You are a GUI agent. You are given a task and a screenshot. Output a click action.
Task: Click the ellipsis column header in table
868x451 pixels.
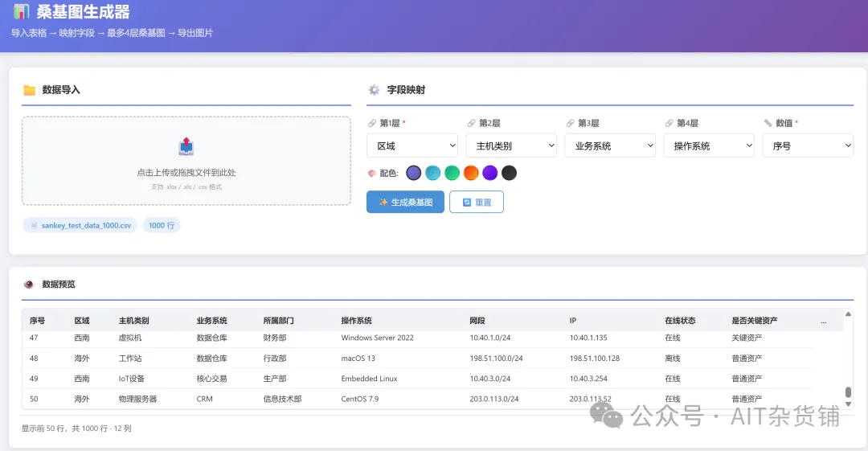pos(824,322)
